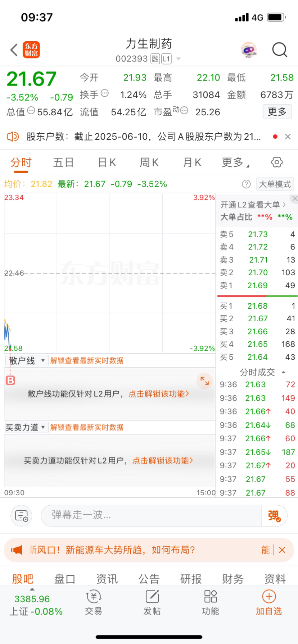Switch to the 资讯 tab
Screen dimensions: 298x644
click(107, 579)
